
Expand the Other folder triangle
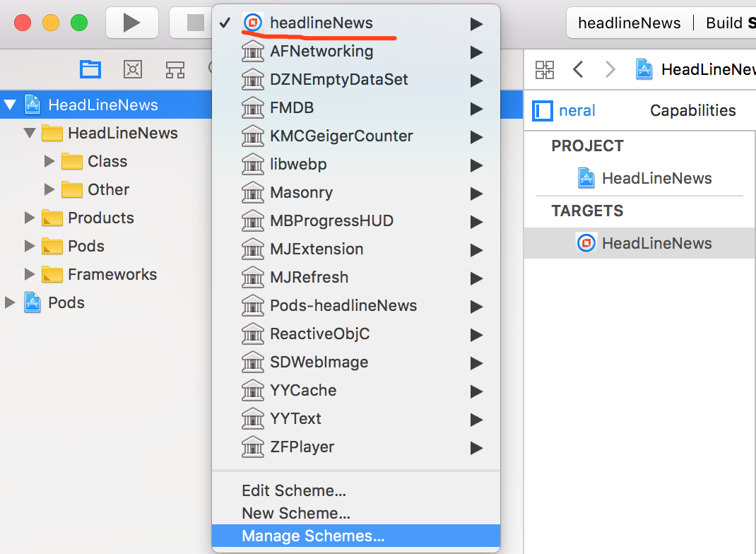click(49, 189)
